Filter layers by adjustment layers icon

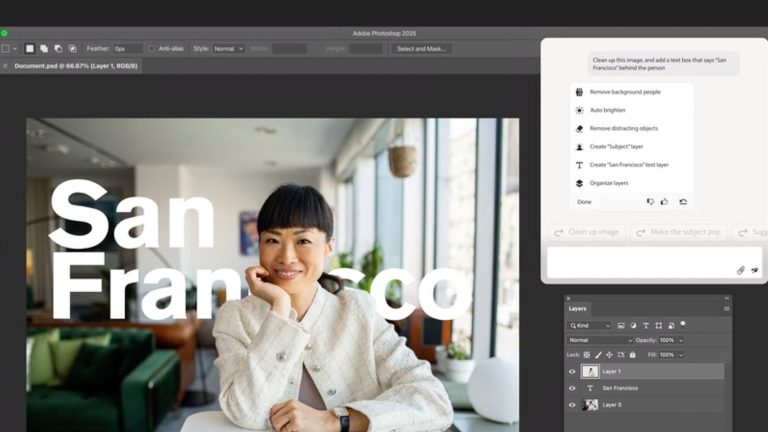(633, 326)
